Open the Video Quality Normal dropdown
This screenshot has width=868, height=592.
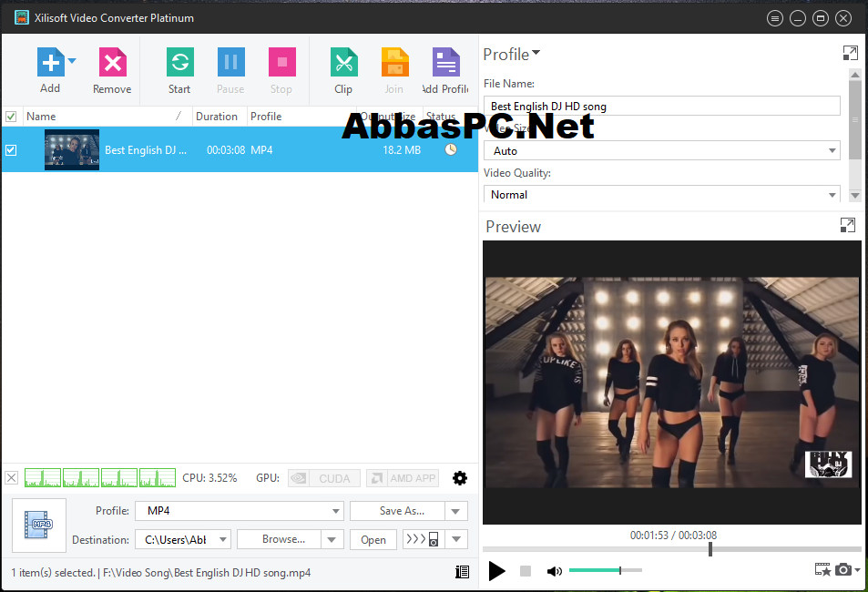[661, 194]
